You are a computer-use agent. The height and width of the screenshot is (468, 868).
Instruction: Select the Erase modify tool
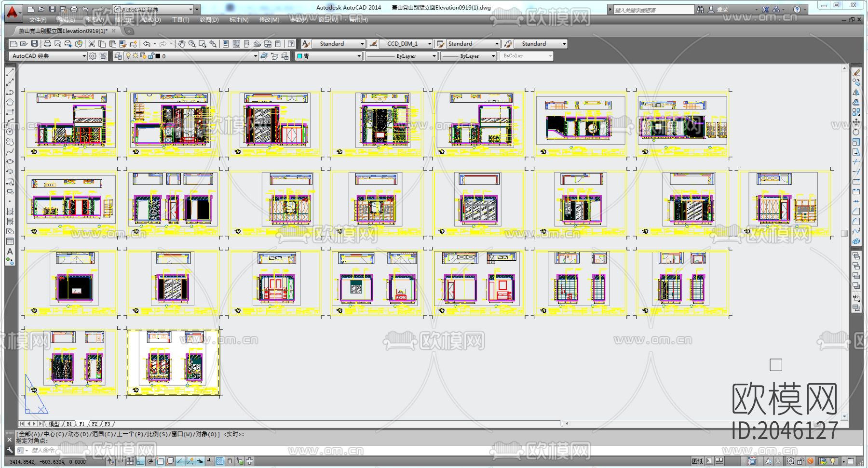coord(856,72)
